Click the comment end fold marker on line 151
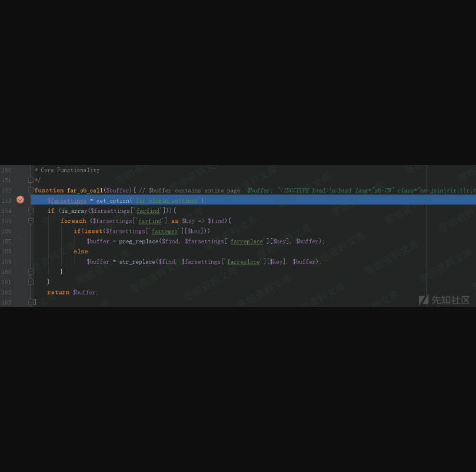The width and height of the screenshot is (476, 472). tap(31, 180)
